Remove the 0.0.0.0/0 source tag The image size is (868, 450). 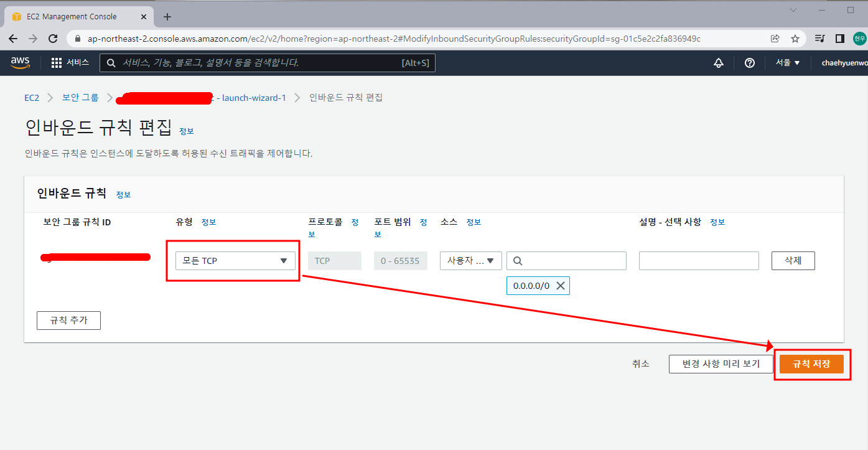pyautogui.click(x=559, y=285)
